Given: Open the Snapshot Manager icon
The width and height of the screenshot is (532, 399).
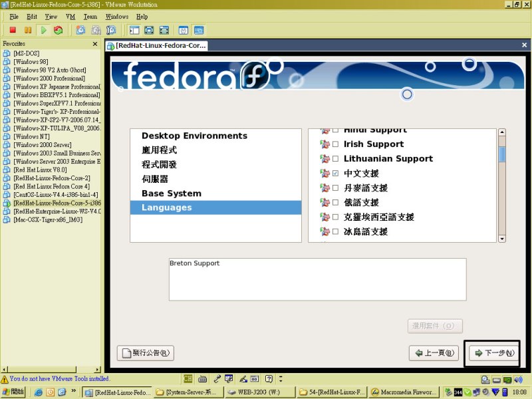Looking at the screenshot, I should click(111, 30).
